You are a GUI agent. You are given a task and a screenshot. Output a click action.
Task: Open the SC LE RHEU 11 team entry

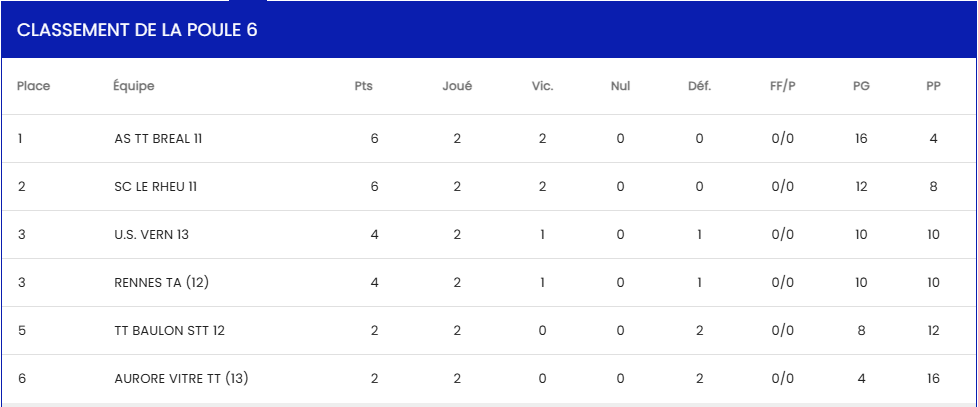tap(156, 187)
